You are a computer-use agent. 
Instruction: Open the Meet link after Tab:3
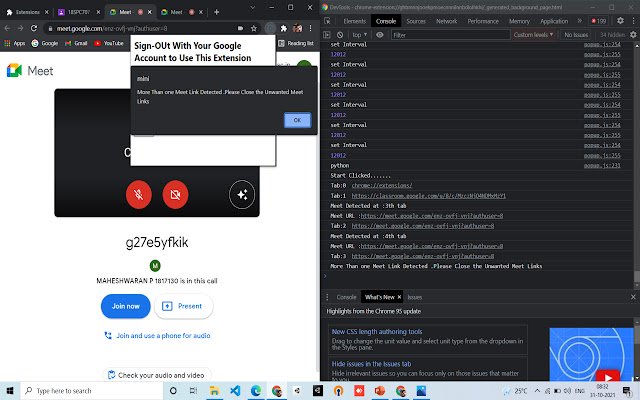click(x=423, y=256)
